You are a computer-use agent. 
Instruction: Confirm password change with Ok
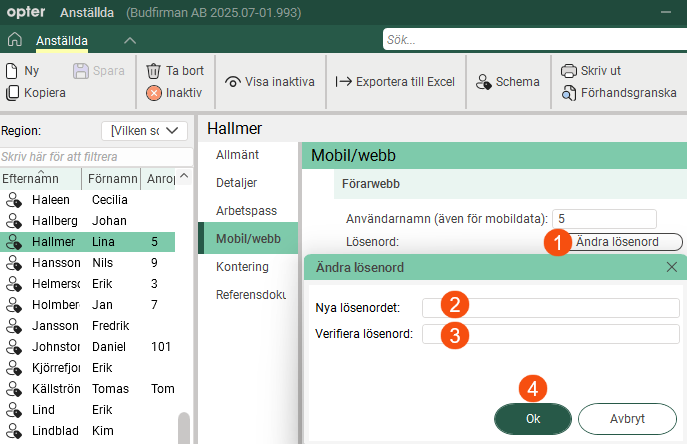click(533, 419)
